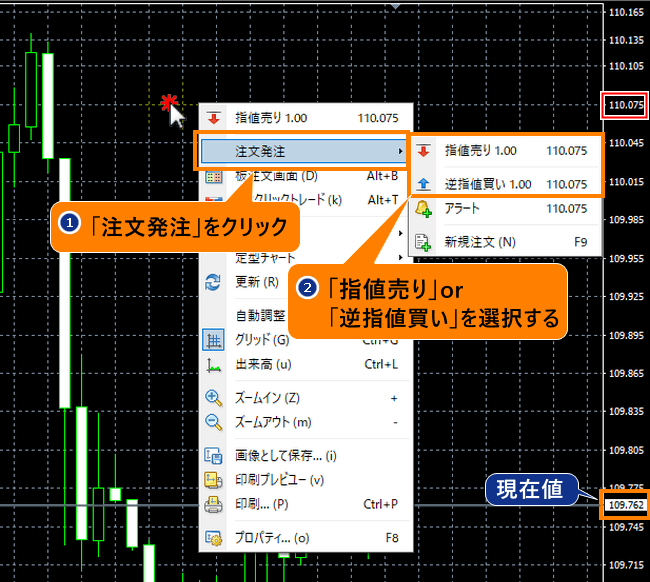
Task: Click the chart shift triangle marker at top
Action: [x=395, y=6]
